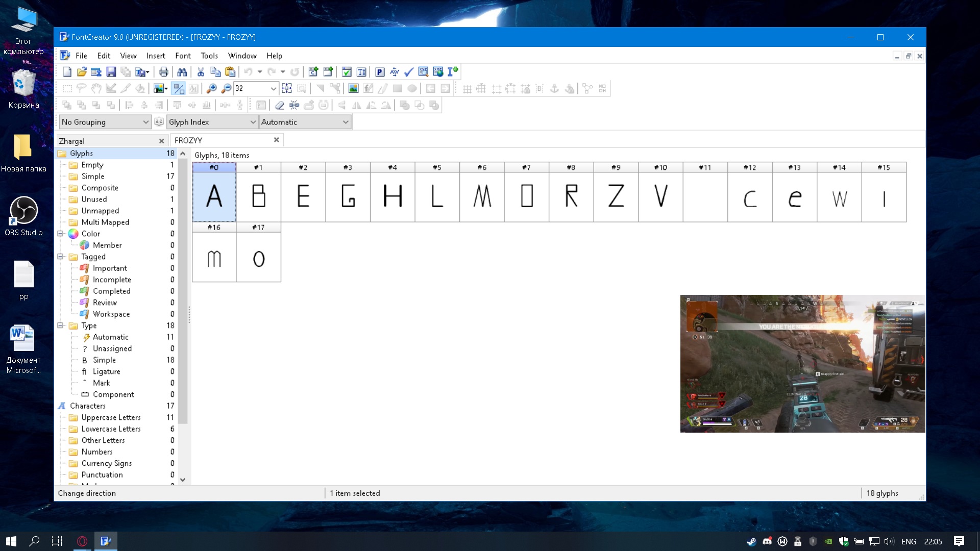Click the Opera icon in the taskbar
The width and height of the screenshot is (980, 551).
[82, 541]
